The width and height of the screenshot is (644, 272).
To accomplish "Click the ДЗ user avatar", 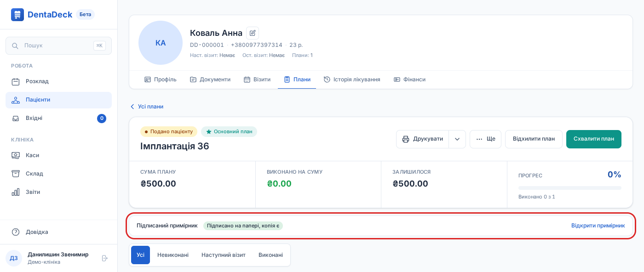I will 14,258.
